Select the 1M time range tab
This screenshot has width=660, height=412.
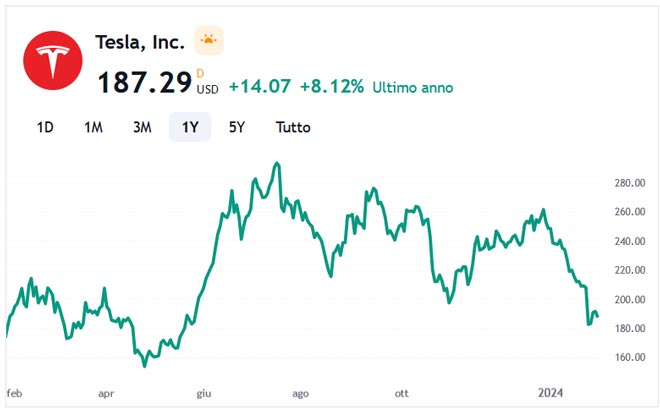click(93, 127)
